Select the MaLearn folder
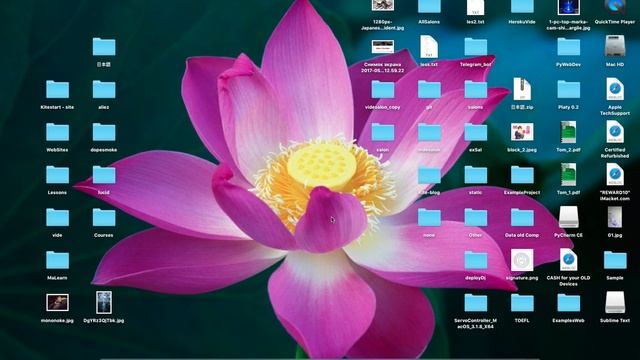Image resolution: width=640 pixels, height=360 pixels. pos(57,260)
